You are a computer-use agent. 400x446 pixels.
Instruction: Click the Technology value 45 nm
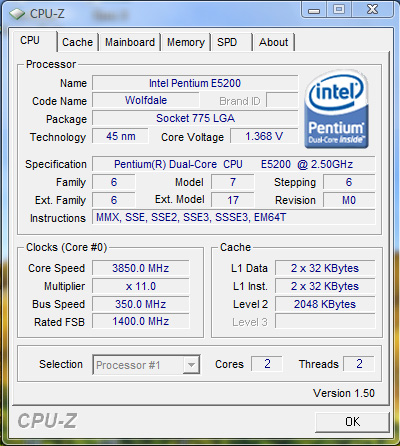(x=120, y=136)
